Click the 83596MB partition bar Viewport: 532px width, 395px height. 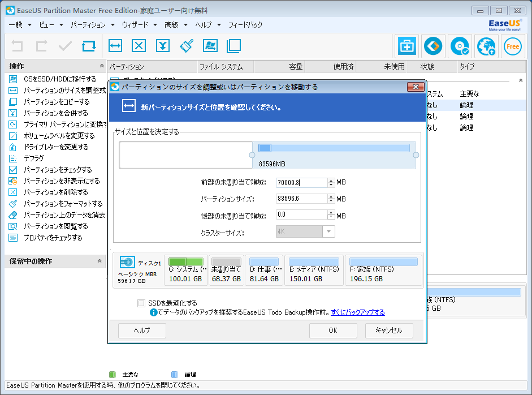pyautogui.click(x=334, y=155)
